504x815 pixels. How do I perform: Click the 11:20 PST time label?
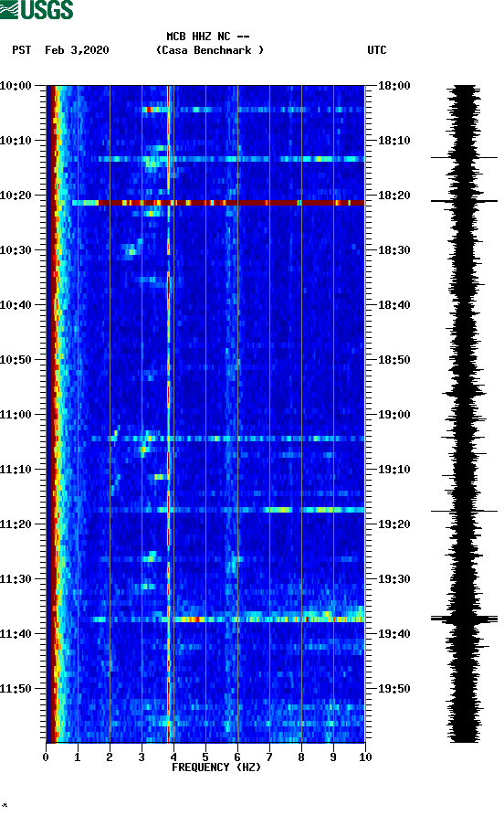(16, 524)
